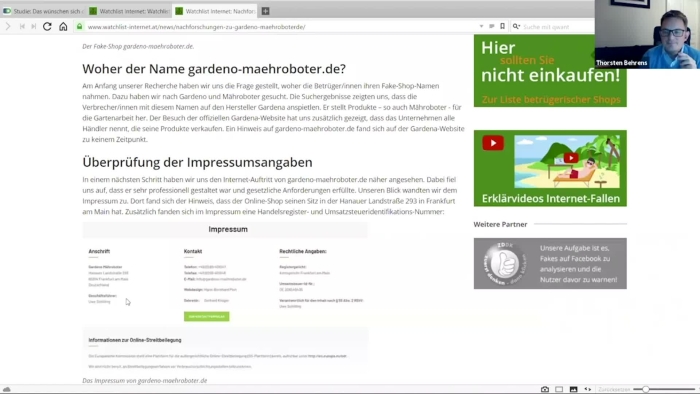Click 'Zurücksetzen' zoom reset button
The height and width of the screenshot is (394, 700).
point(614,390)
